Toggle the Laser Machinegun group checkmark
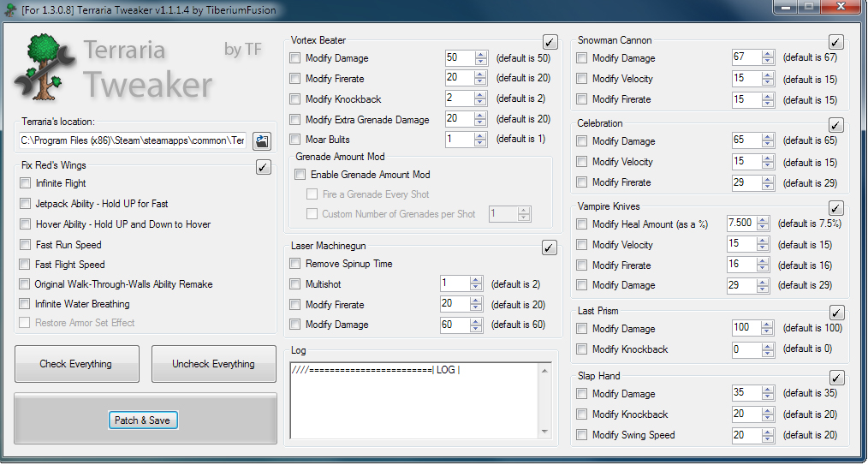The image size is (868, 465). 549,247
